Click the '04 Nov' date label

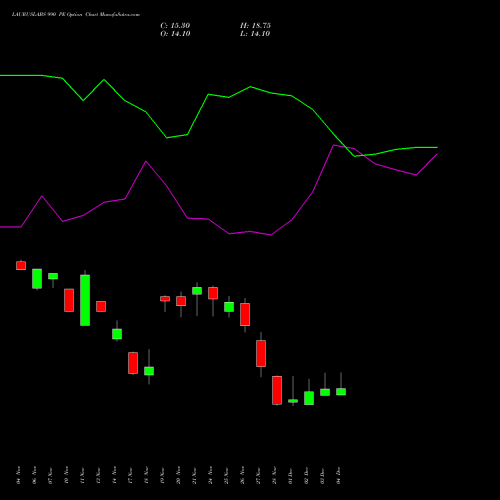(x=18, y=475)
